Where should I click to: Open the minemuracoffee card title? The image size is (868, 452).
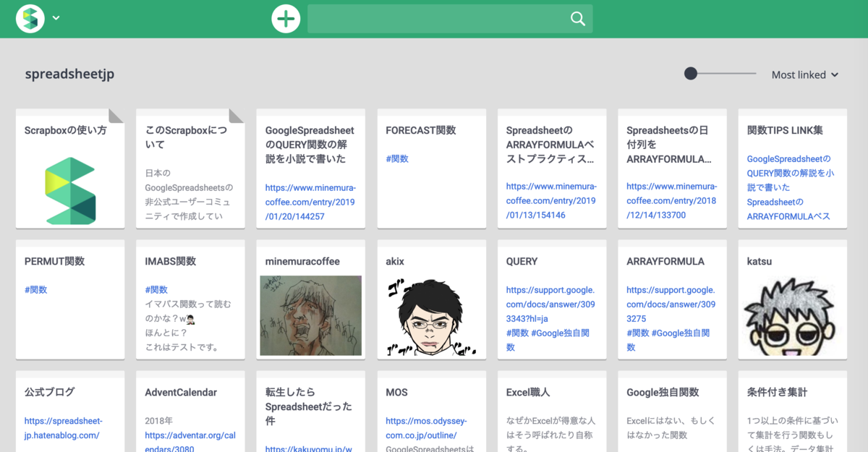tap(302, 261)
